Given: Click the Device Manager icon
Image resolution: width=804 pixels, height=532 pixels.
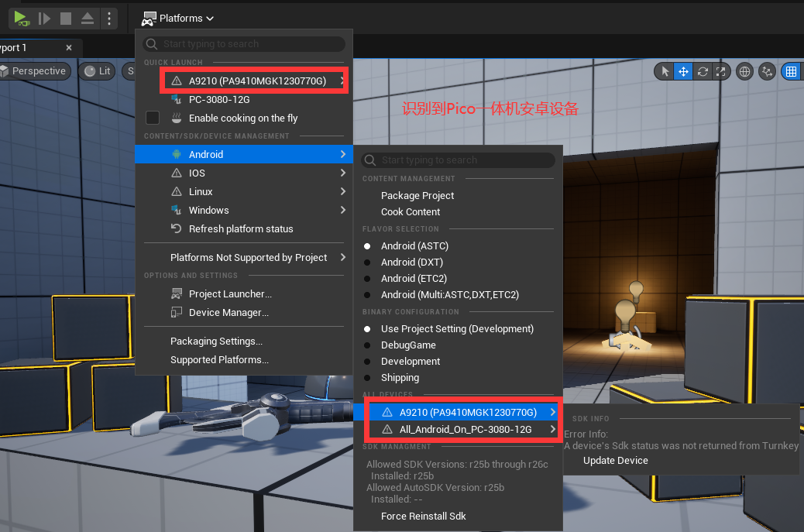Looking at the screenshot, I should tap(177, 313).
